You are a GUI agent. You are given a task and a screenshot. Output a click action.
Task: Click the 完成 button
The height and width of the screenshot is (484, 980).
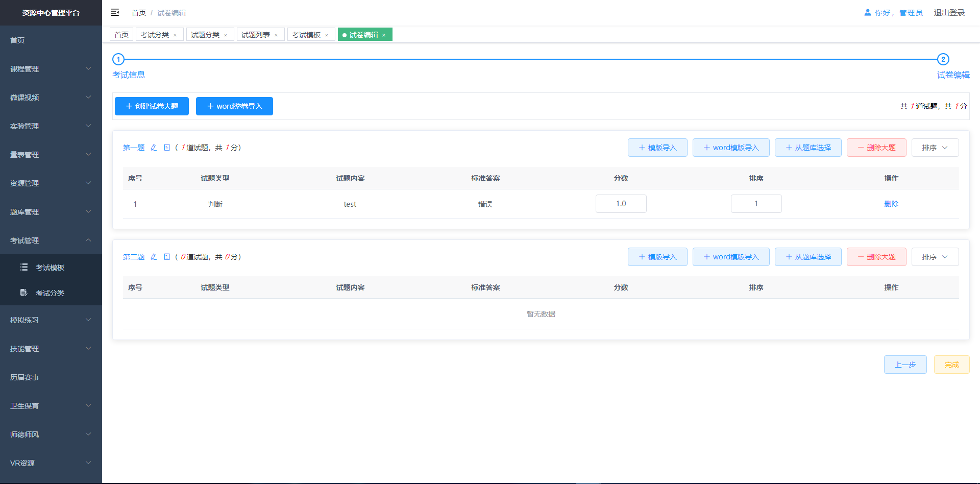coord(952,365)
